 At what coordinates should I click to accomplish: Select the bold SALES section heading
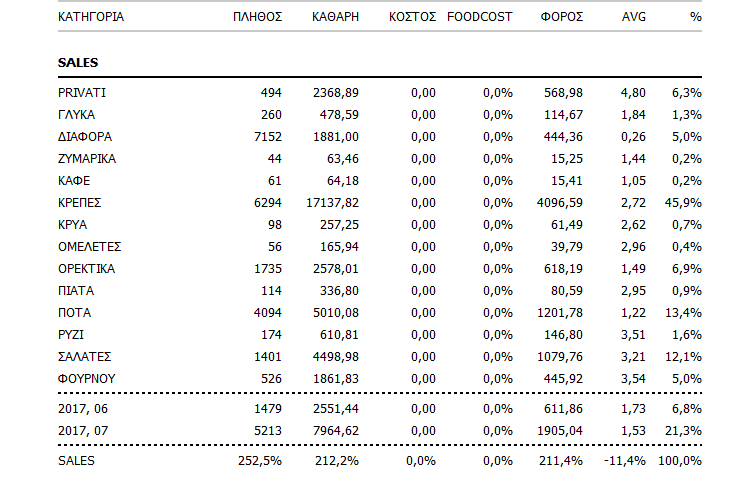tap(78, 63)
